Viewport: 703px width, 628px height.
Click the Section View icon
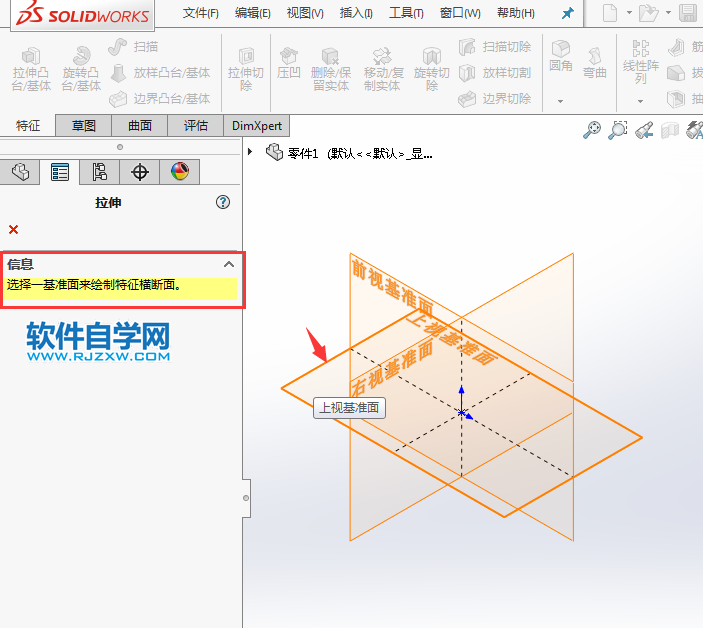670,130
